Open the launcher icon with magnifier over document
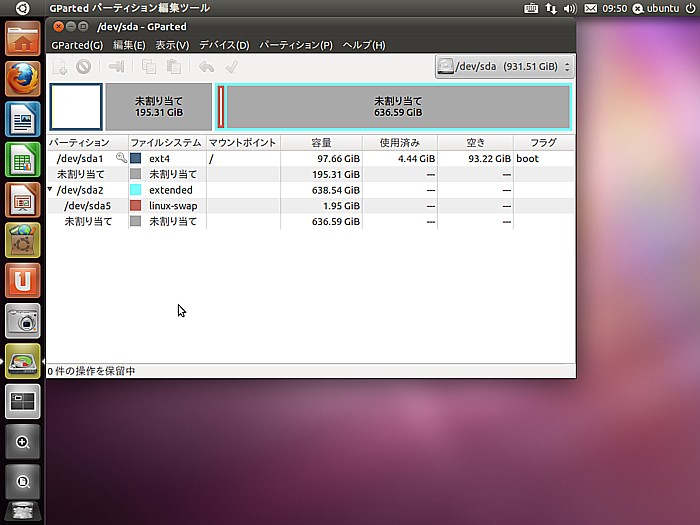 (x=23, y=482)
